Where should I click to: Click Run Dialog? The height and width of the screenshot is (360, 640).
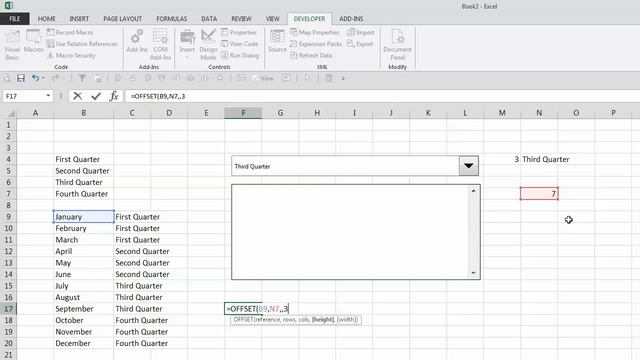(x=240, y=55)
